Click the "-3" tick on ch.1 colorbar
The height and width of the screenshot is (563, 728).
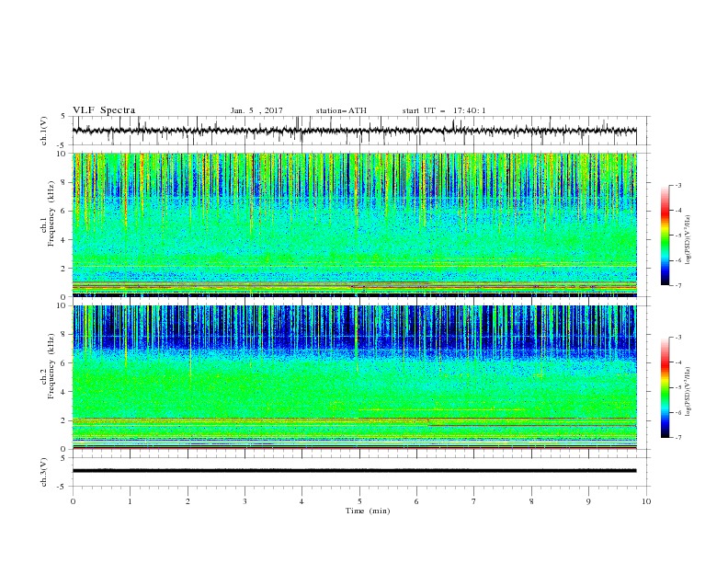tap(678, 185)
